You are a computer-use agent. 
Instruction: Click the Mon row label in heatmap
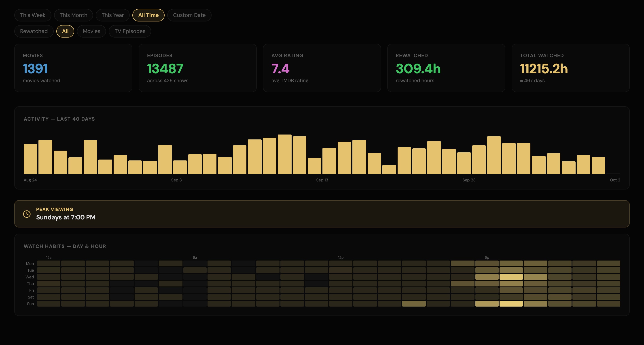coord(30,264)
